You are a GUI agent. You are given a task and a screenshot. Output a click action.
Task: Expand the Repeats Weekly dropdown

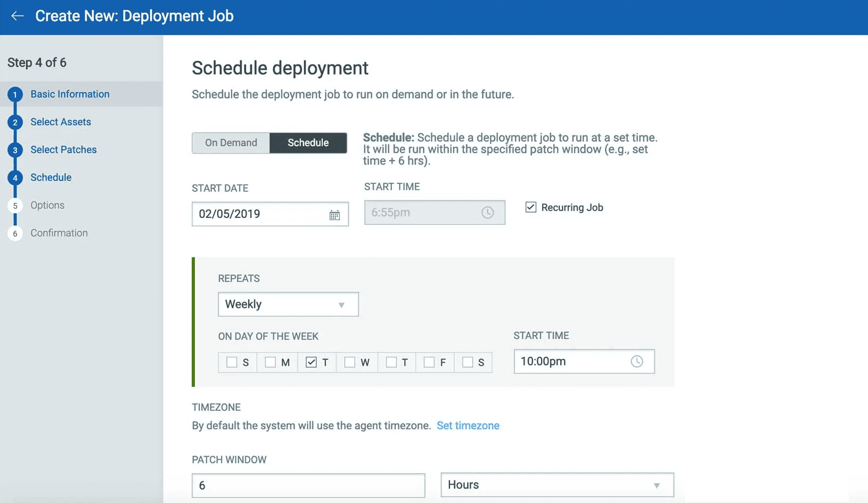[288, 304]
